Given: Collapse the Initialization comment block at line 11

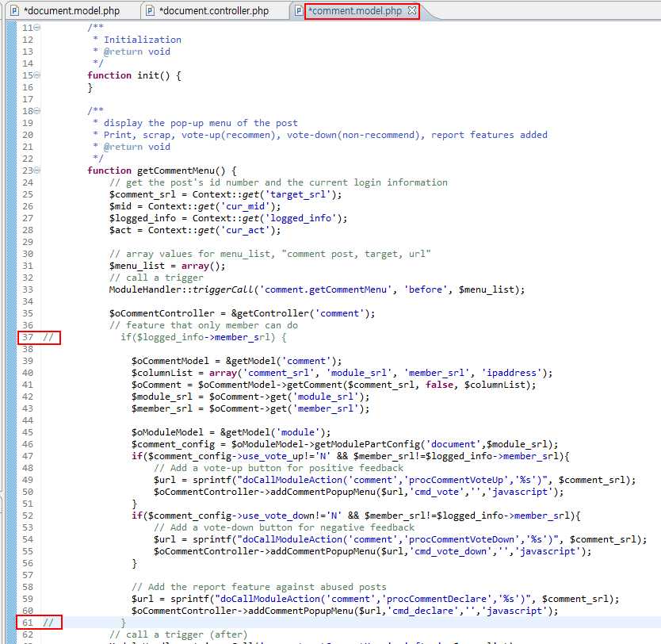Looking at the screenshot, I should point(37,28).
